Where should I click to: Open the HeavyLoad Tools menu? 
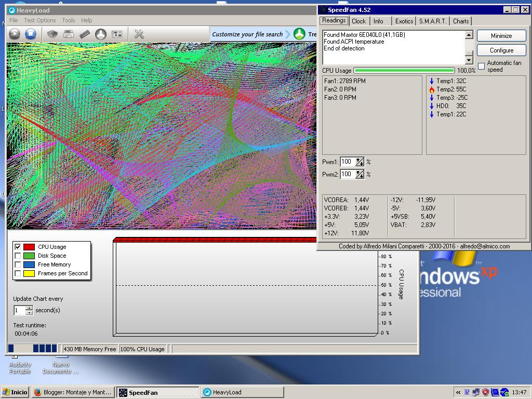(68, 20)
